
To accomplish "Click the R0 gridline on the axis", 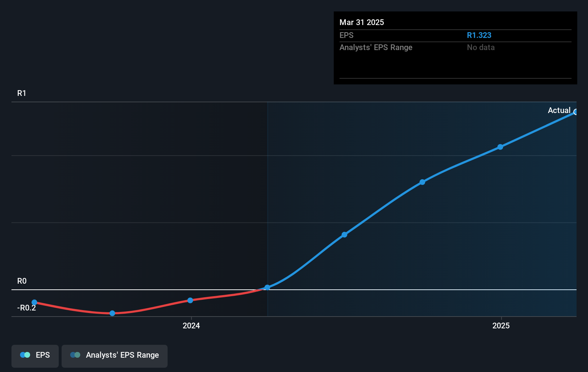I will [x=21, y=281].
